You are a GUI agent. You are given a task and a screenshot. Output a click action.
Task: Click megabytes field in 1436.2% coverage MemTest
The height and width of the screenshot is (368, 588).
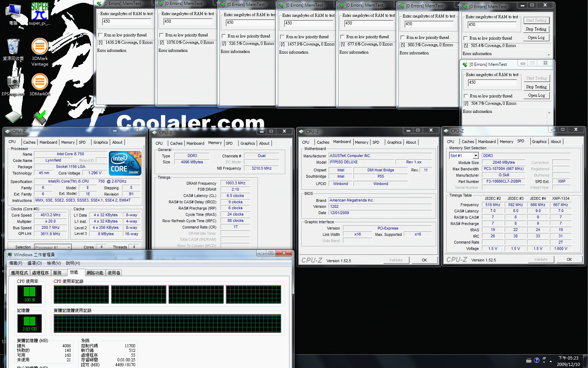click(x=127, y=21)
